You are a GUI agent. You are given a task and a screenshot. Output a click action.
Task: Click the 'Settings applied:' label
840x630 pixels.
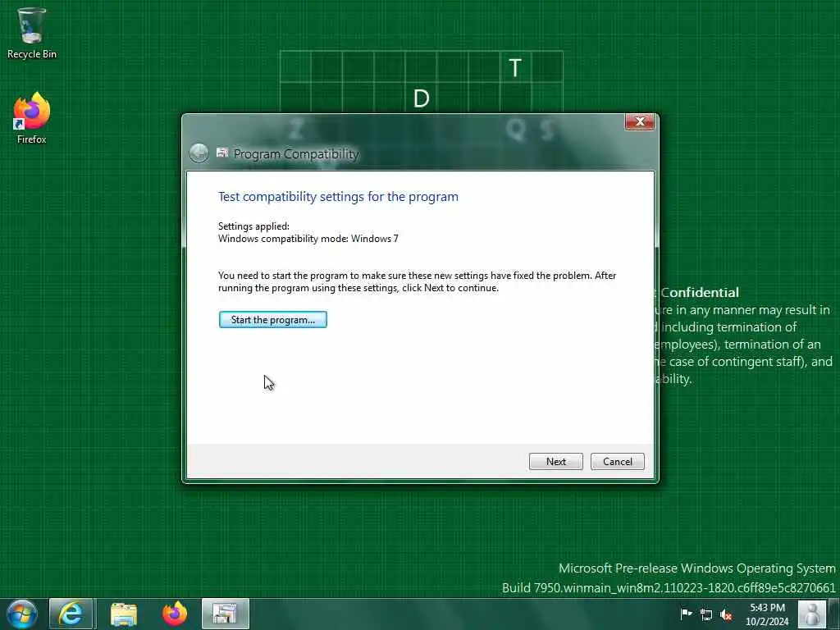[x=253, y=226]
